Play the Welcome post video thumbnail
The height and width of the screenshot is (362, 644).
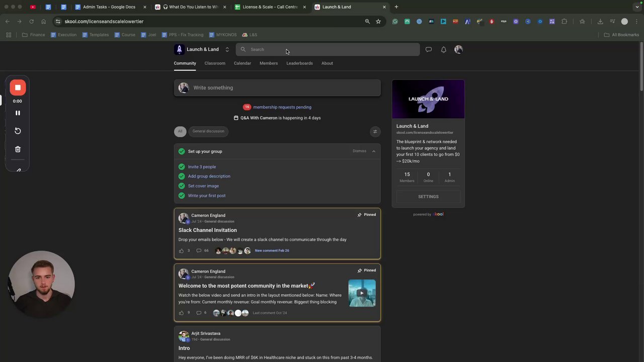362,293
